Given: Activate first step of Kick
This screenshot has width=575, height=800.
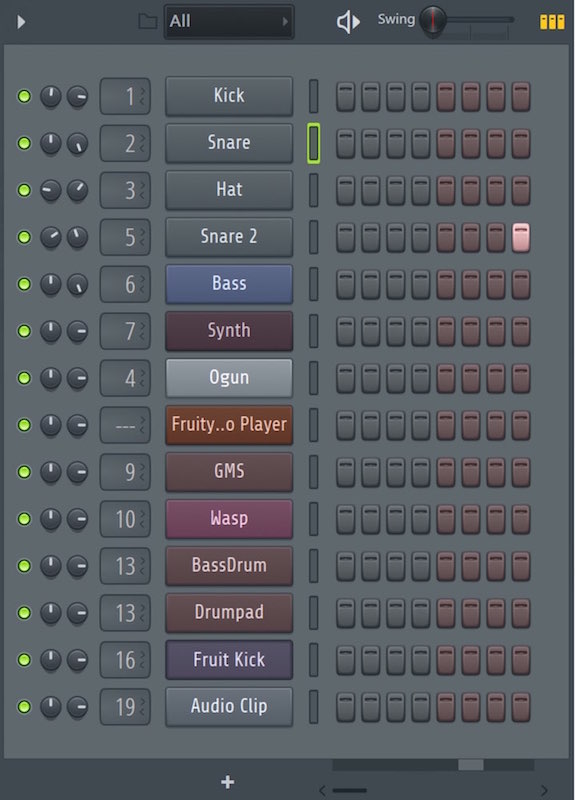Looking at the screenshot, I should [345, 96].
